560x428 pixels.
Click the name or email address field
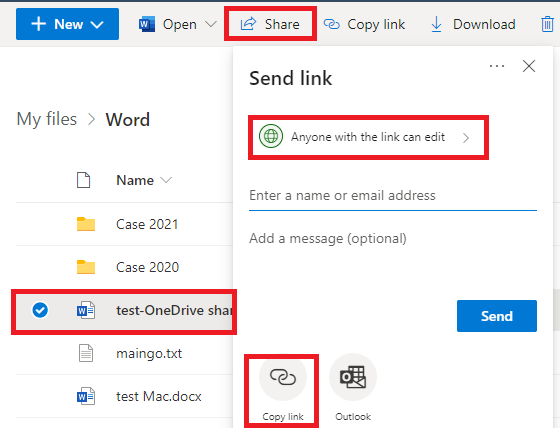[x=392, y=196]
